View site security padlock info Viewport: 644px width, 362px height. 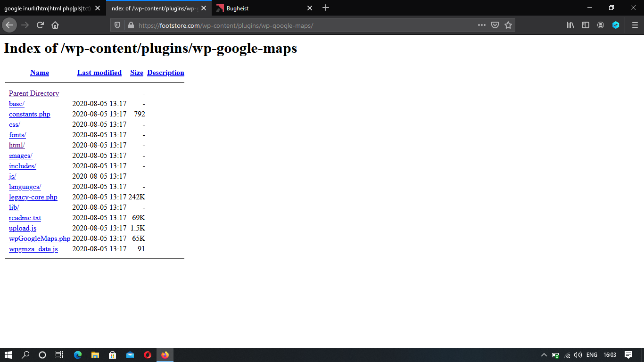(131, 25)
